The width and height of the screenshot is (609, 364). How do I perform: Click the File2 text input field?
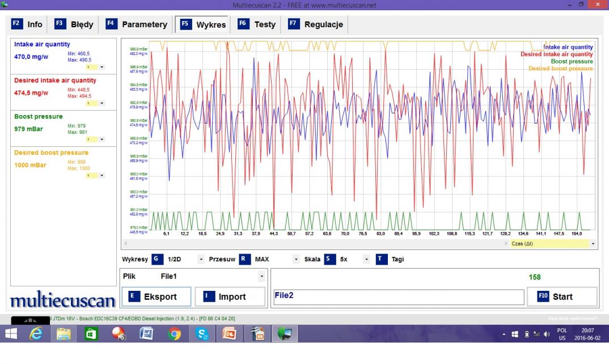[x=397, y=297]
